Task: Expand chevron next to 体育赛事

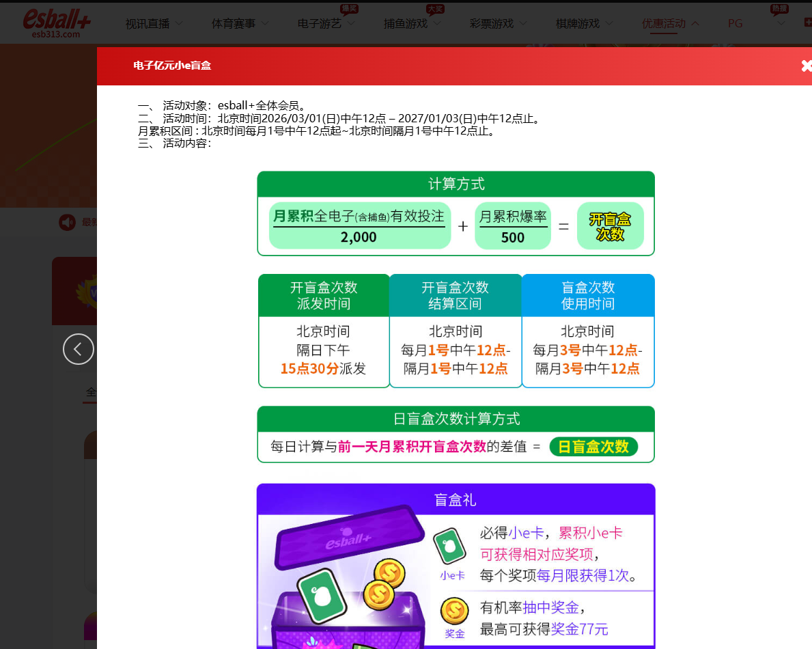Action: tap(265, 23)
